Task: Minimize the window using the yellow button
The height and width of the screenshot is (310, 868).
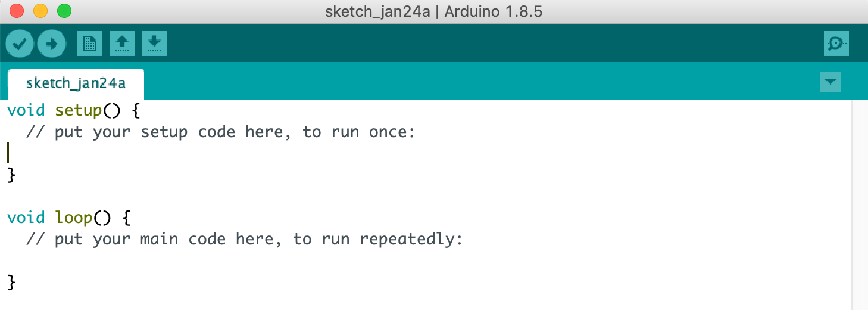Action: [40, 11]
